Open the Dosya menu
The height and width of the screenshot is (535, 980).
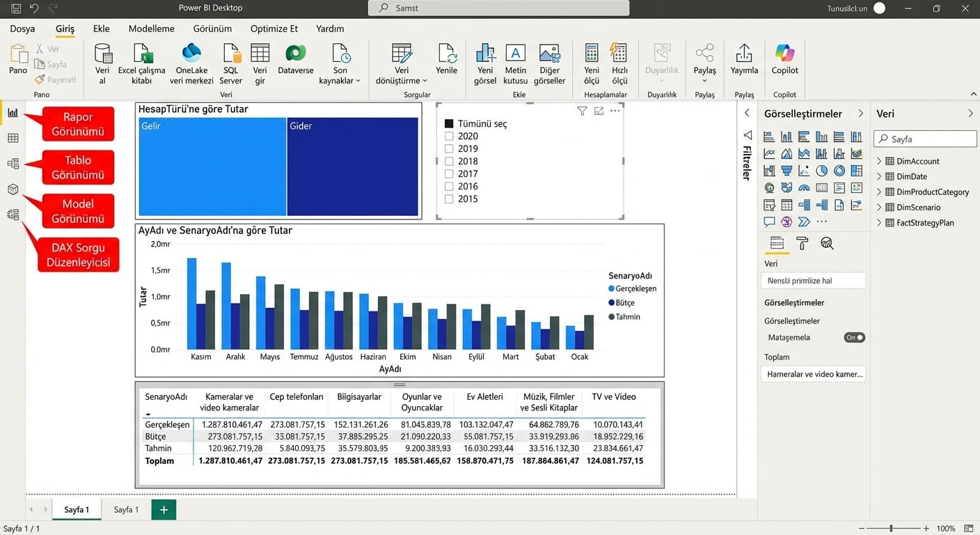click(x=22, y=29)
